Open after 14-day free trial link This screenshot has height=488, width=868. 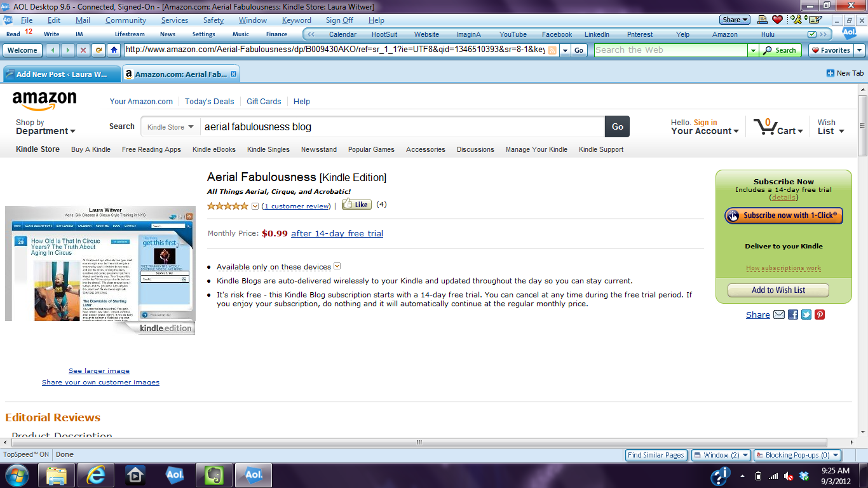[x=337, y=233]
